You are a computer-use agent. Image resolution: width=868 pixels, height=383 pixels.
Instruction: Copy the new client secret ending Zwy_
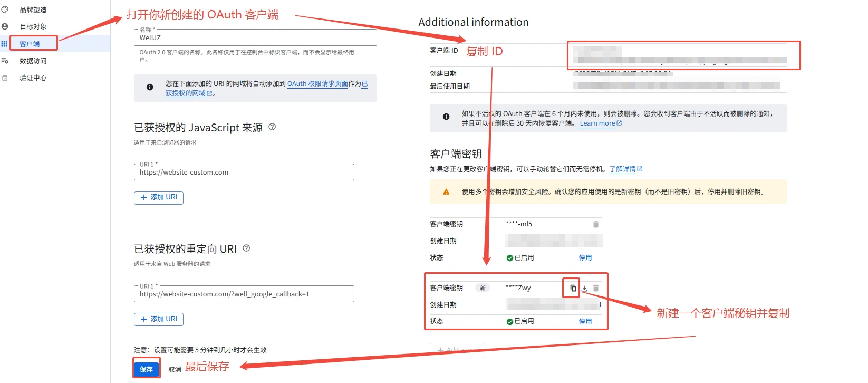click(573, 288)
